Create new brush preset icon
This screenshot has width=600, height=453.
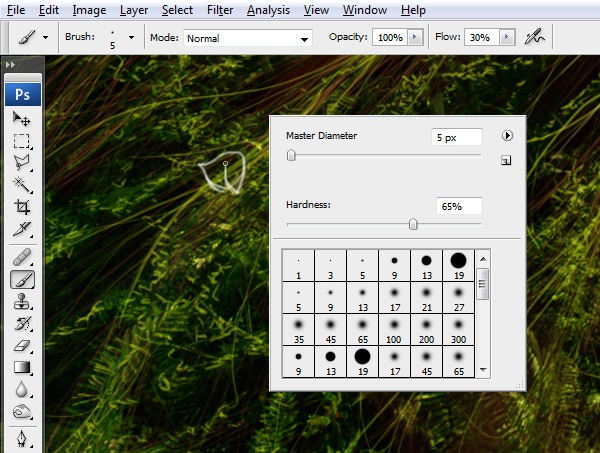click(506, 160)
